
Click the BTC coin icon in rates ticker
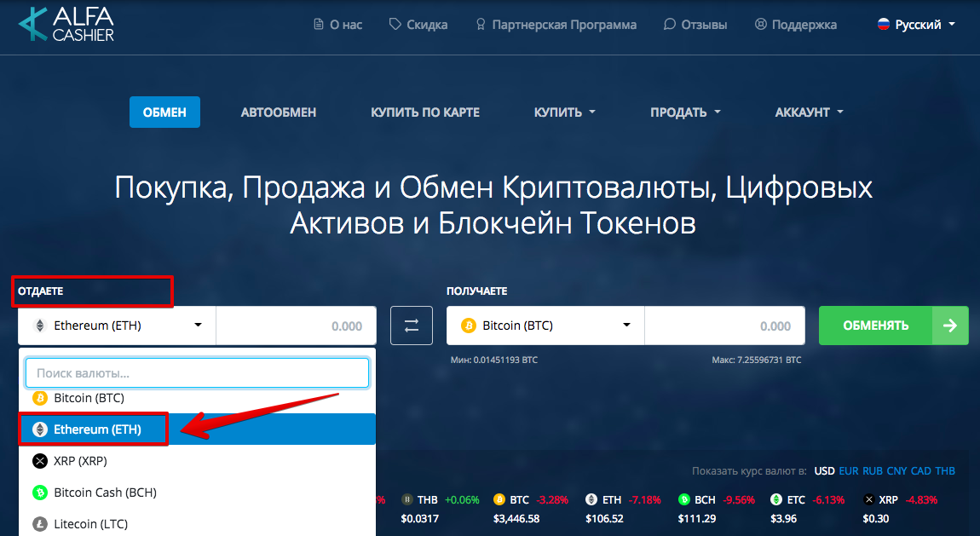[499, 499]
